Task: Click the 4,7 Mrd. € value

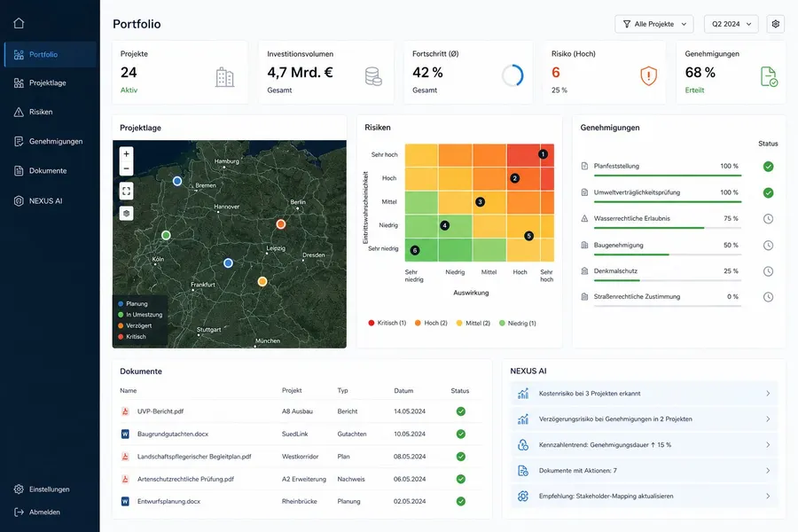Action: point(300,73)
